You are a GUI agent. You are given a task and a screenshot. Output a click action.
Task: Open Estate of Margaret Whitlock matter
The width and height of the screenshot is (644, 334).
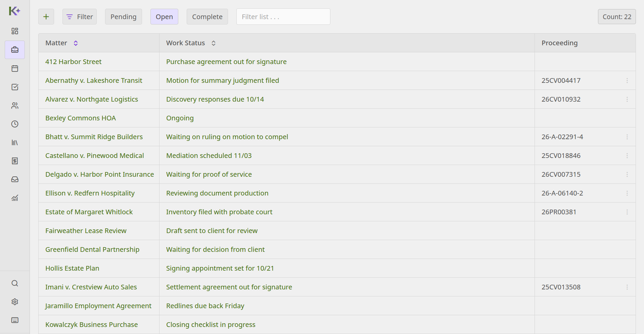click(x=89, y=212)
